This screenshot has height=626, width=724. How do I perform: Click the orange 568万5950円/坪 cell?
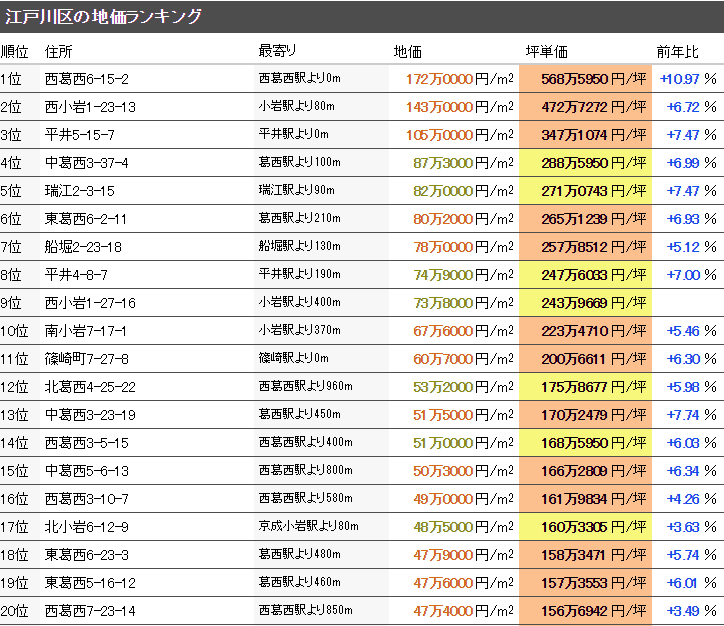(x=585, y=79)
